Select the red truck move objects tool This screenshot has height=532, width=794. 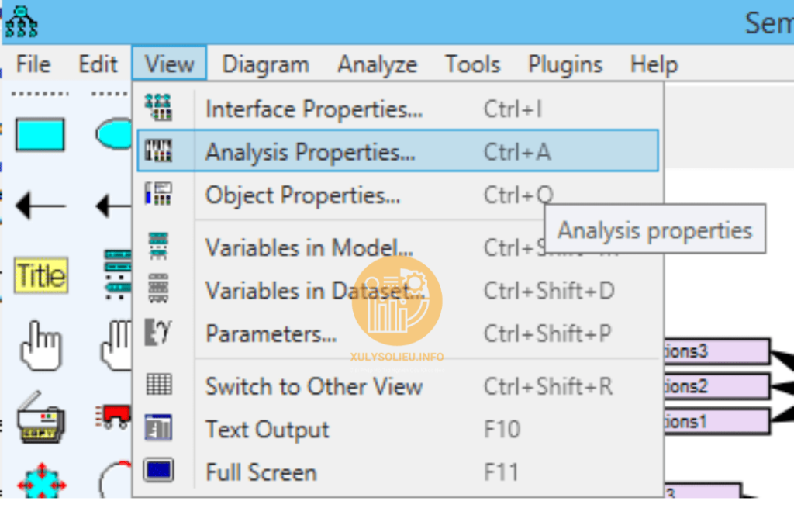point(113,416)
